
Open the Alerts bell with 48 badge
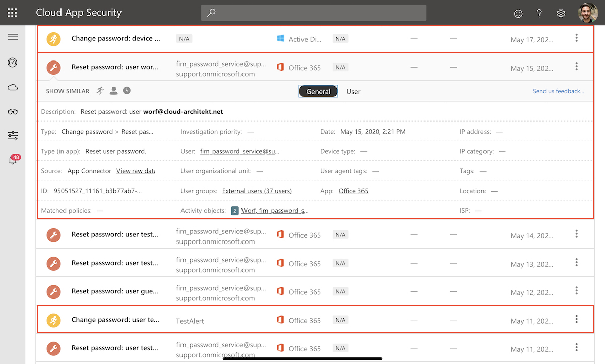14,159
